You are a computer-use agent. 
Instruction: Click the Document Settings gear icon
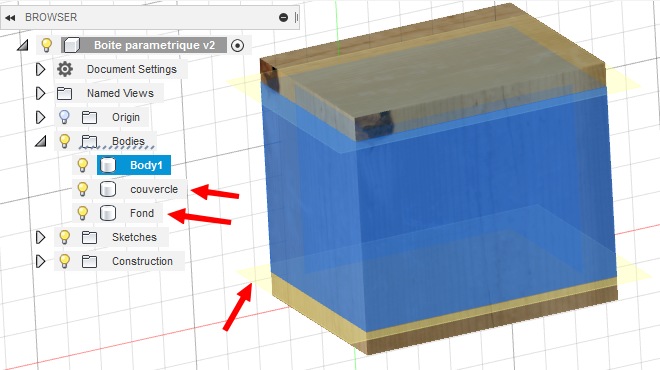tap(65, 69)
